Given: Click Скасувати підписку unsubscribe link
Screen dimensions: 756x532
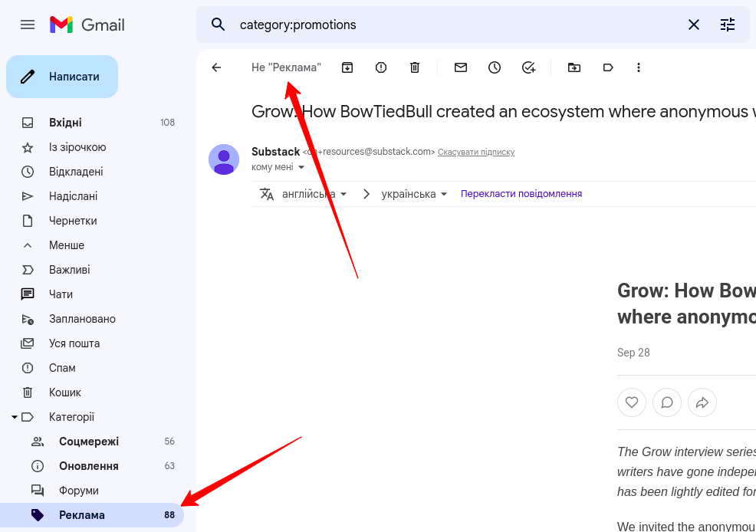Looking at the screenshot, I should [476, 153].
